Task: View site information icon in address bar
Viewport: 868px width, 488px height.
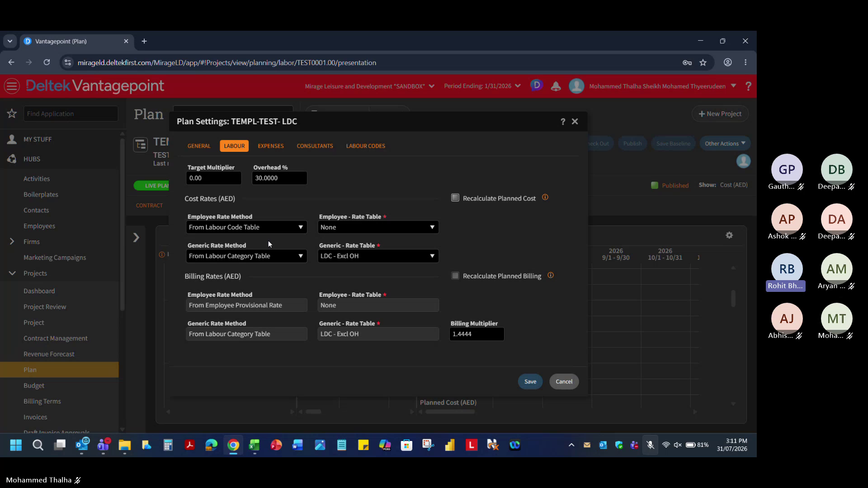Action: (68, 63)
